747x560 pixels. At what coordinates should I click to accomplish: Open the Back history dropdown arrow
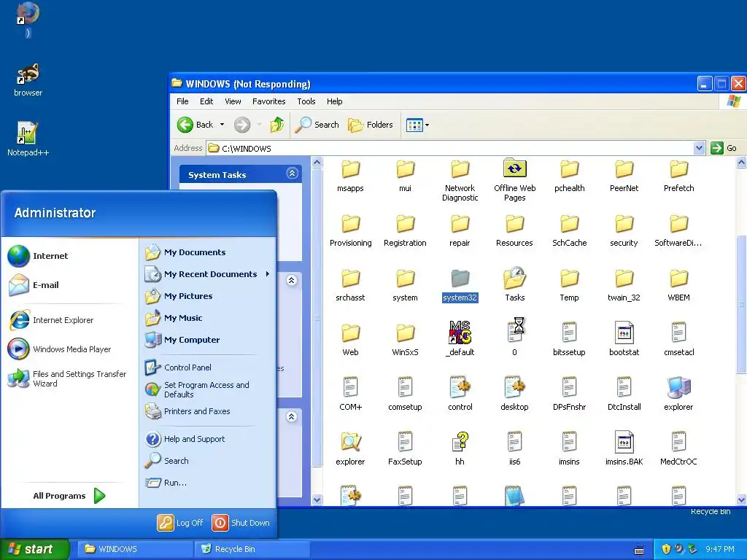tap(222, 125)
